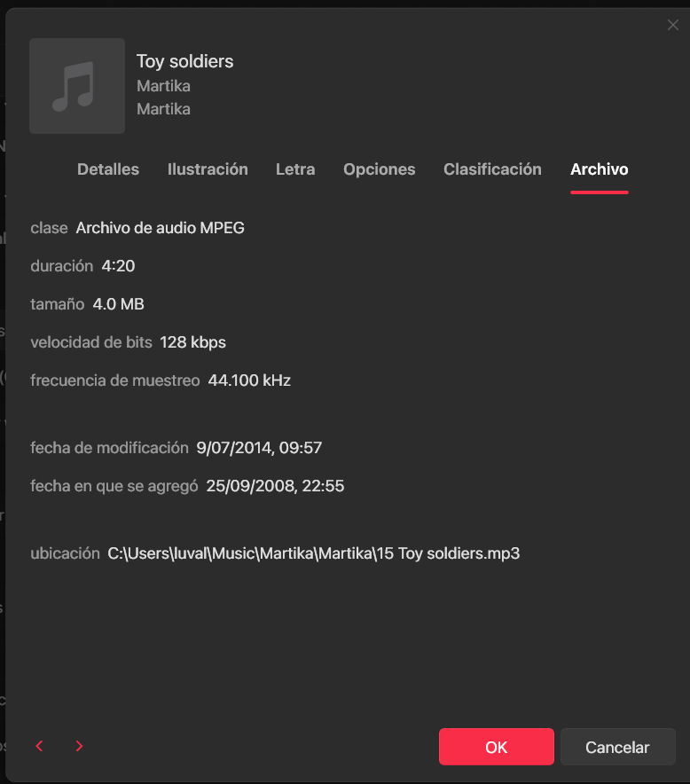
Task: Click the first Martika artist name
Action: [163, 86]
